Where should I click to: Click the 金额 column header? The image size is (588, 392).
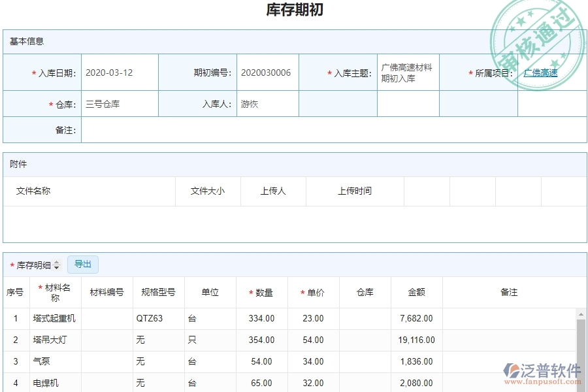[417, 293]
